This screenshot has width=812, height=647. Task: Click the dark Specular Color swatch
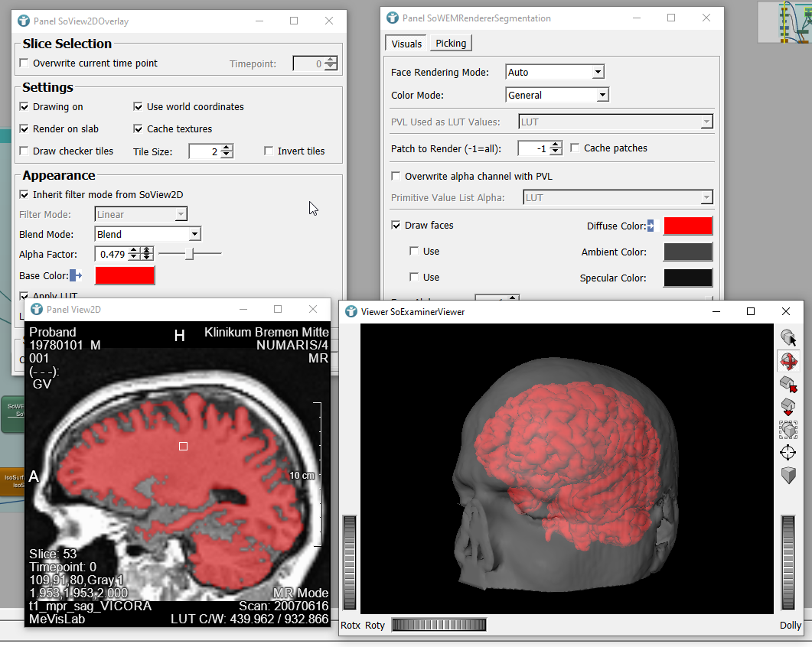click(x=687, y=278)
